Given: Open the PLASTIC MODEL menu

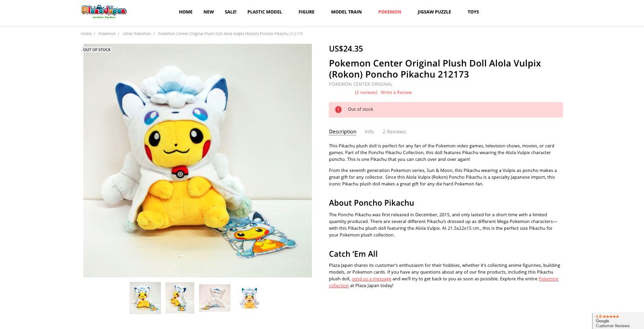Looking at the screenshot, I should point(265,12).
